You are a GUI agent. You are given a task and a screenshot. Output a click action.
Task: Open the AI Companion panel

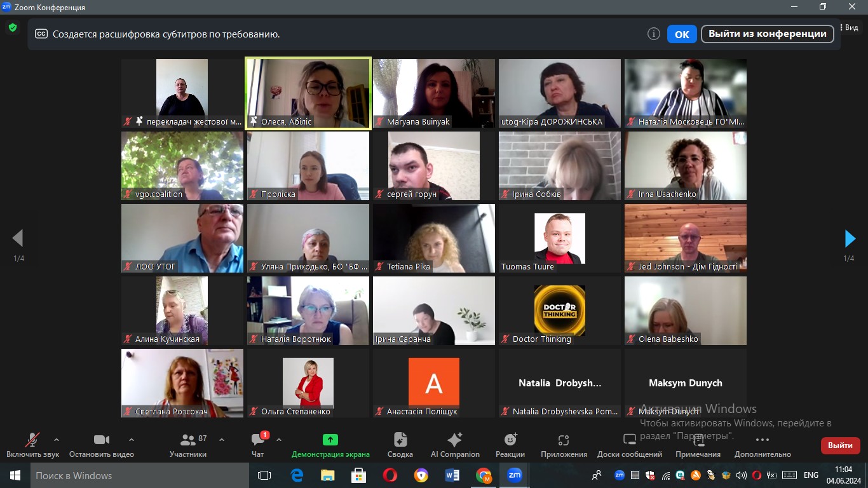click(x=455, y=445)
